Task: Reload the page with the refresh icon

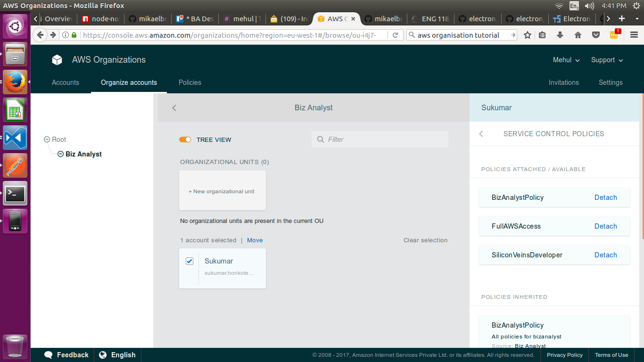Action: click(396, 35)
